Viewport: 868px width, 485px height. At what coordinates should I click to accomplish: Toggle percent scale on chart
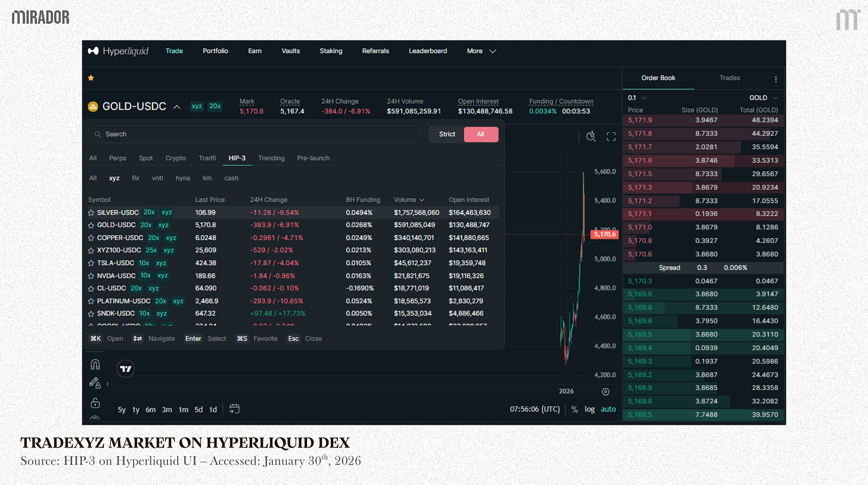575,409
